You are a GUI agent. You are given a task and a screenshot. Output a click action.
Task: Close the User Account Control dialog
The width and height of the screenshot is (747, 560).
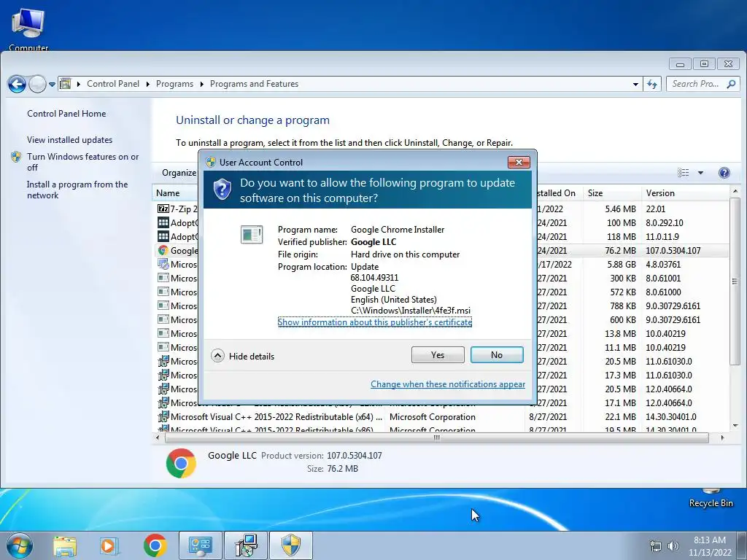click(519, 163)
